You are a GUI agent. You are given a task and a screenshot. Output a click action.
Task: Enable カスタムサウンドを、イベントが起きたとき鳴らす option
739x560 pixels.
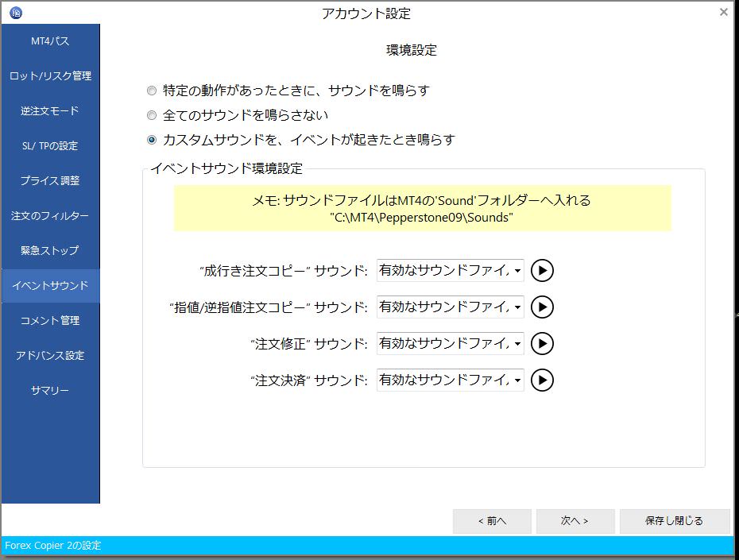[x=152, y=140]
